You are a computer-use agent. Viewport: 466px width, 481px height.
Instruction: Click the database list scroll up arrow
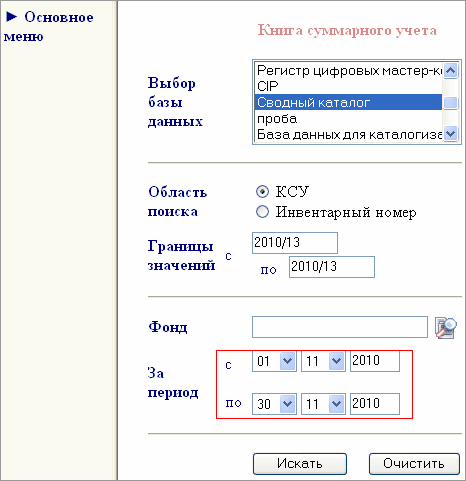[x=451, y=70]
